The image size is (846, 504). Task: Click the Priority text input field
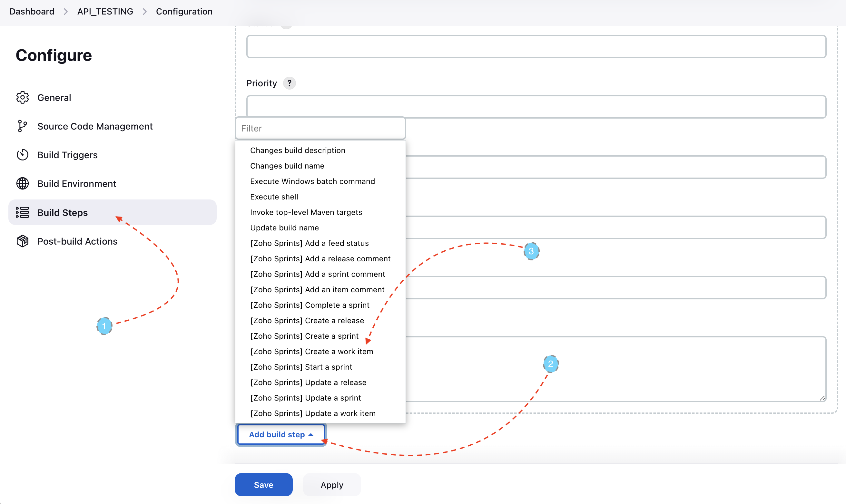click(x=536, y=107)
